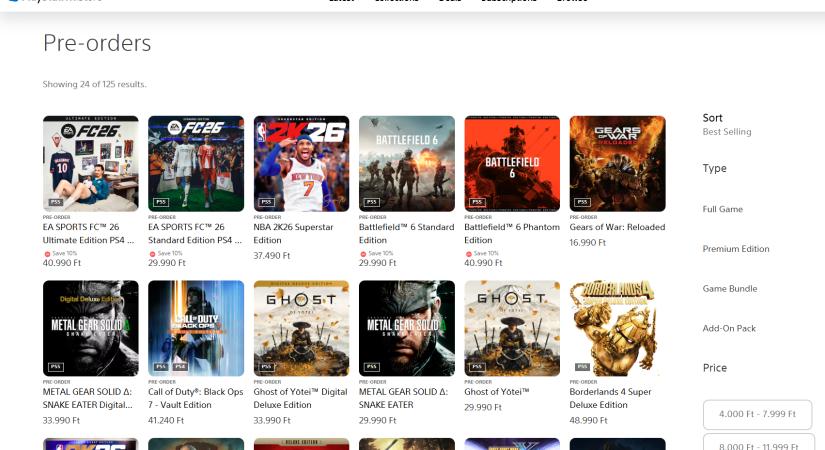
Task: Click the 29.990 Ft price under Ghost of Yōtei
Action: click(x=483, y=407)
